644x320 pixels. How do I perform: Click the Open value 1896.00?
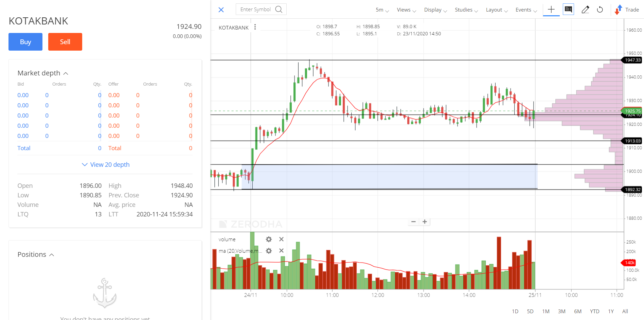point(91,186)
